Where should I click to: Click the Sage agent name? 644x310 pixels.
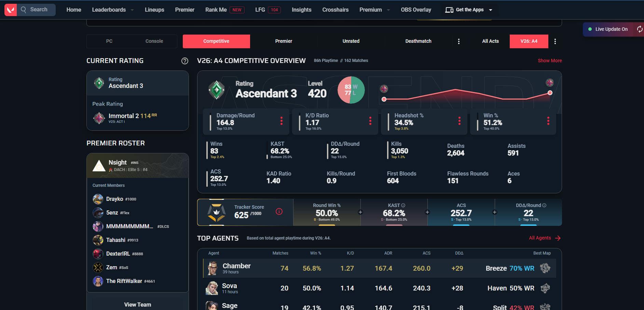point(230,306)
